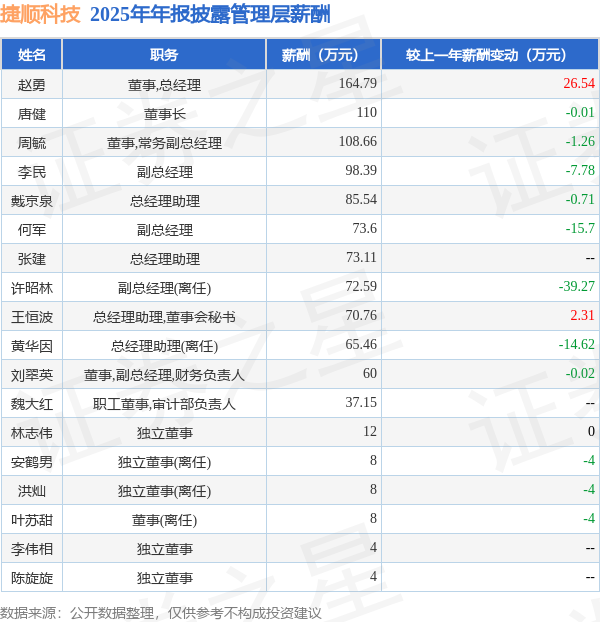Viewport: 600px width, 622px height.
Task: Select the 较上一年薪酬变动（万元） column header
Action: (x=490, y=55)
